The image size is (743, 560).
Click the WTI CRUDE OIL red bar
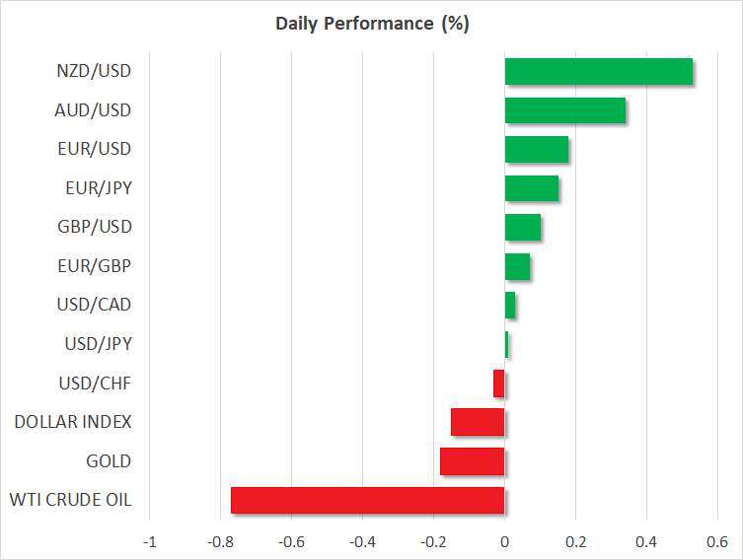[367, 500]
